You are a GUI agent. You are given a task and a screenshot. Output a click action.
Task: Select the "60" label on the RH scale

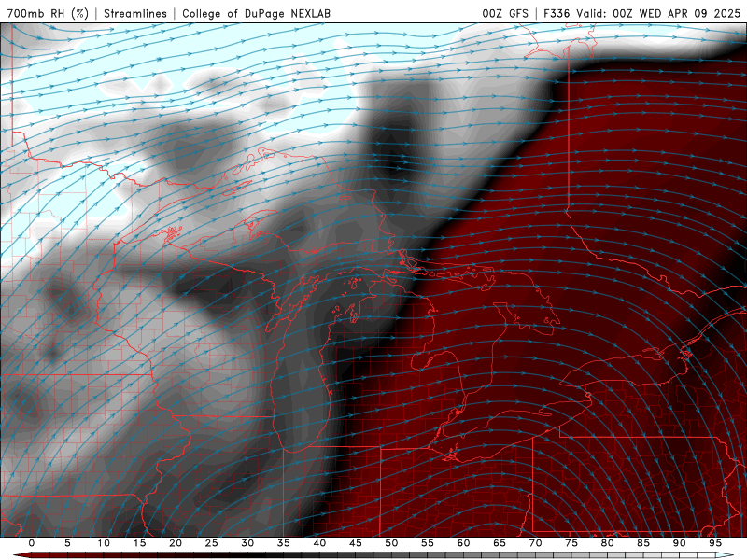pos(463,543)
